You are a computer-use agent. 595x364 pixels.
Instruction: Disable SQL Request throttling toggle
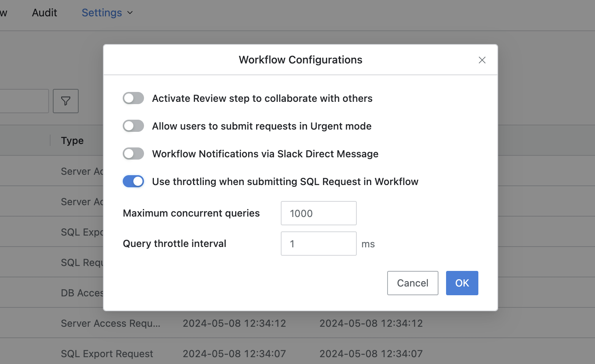[133, 181]
